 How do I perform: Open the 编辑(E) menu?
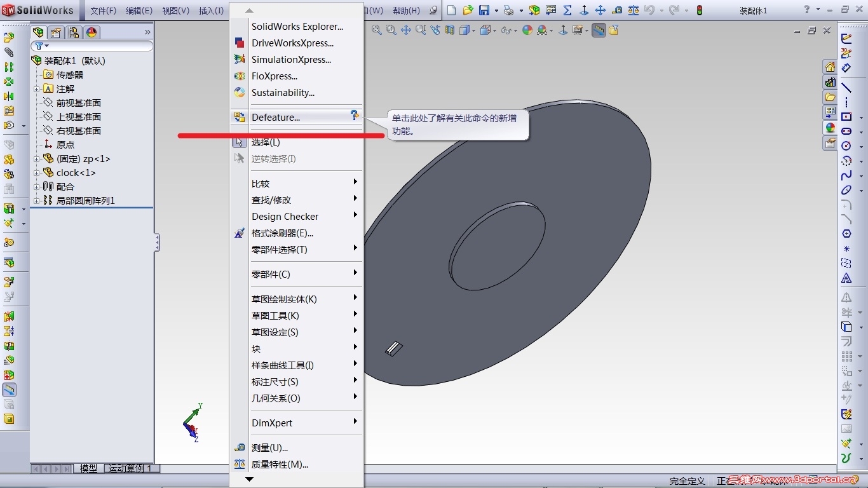coord(139,11)
